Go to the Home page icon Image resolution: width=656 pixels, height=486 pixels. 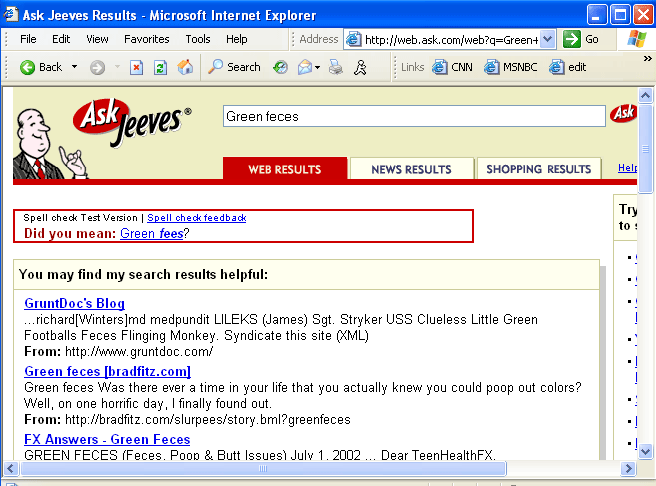pos(185,67)
